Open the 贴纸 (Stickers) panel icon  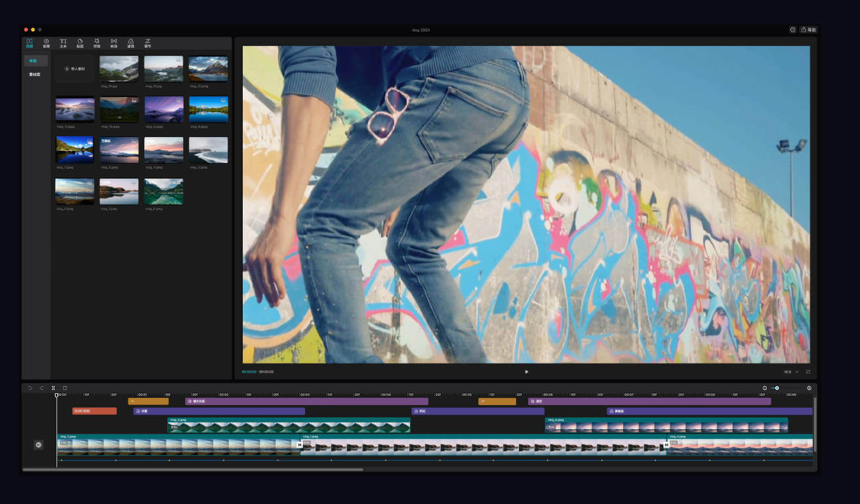click(x=80, y=43)
